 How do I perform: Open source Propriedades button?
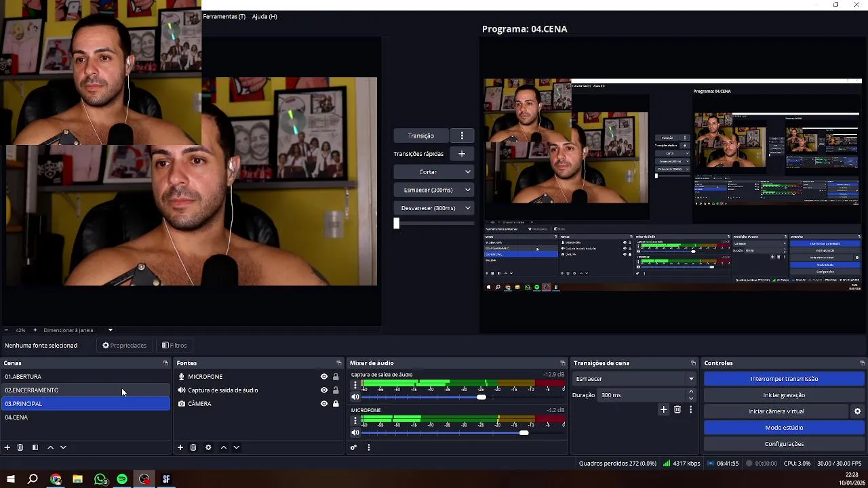tap(125, 346)
